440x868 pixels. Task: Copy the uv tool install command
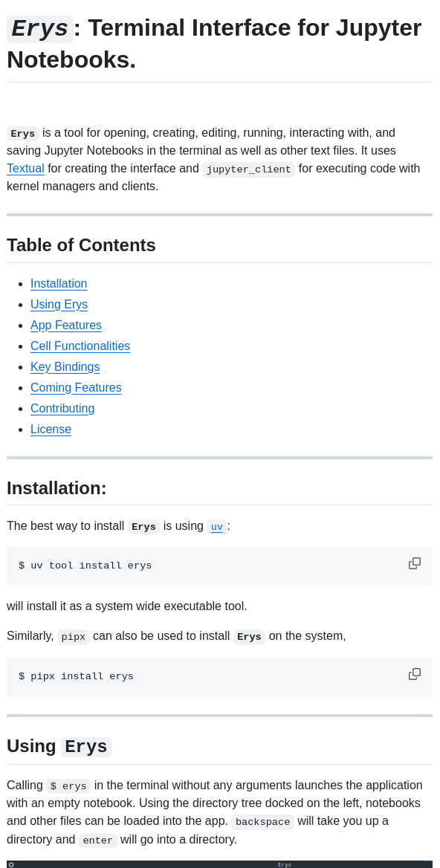point(414,563)
